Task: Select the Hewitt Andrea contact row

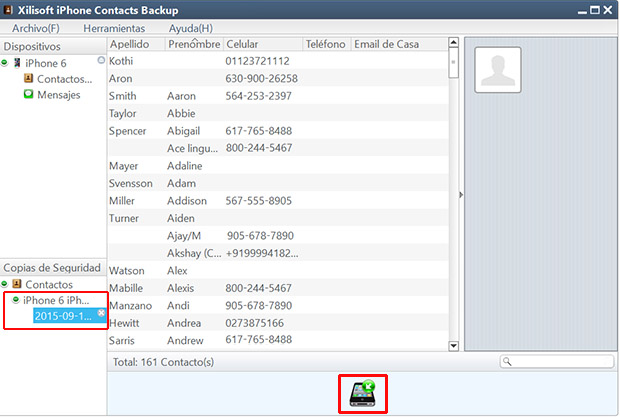Action: coord(278,323)
